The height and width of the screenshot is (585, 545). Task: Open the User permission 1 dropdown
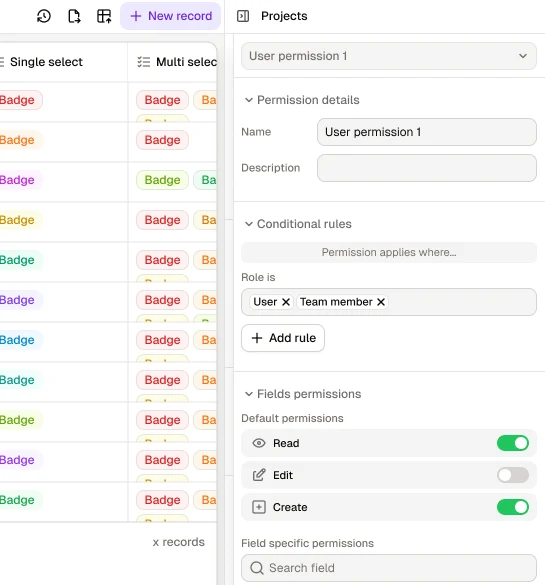389,56
